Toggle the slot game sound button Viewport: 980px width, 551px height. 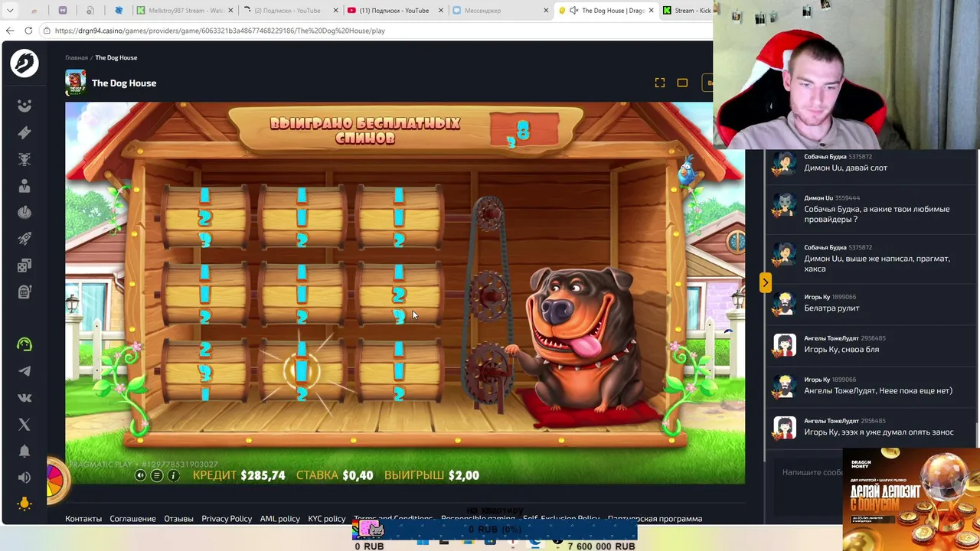[x=140, y=475]
